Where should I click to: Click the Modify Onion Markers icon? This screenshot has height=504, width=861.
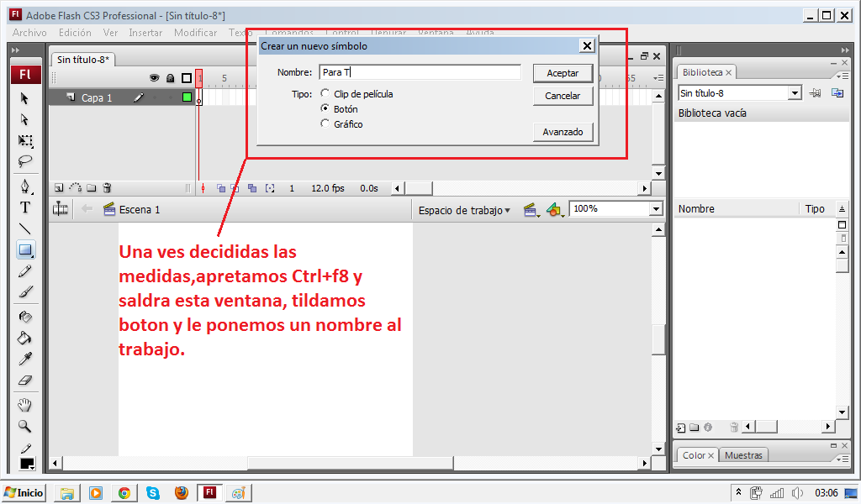tap(270, 188)
